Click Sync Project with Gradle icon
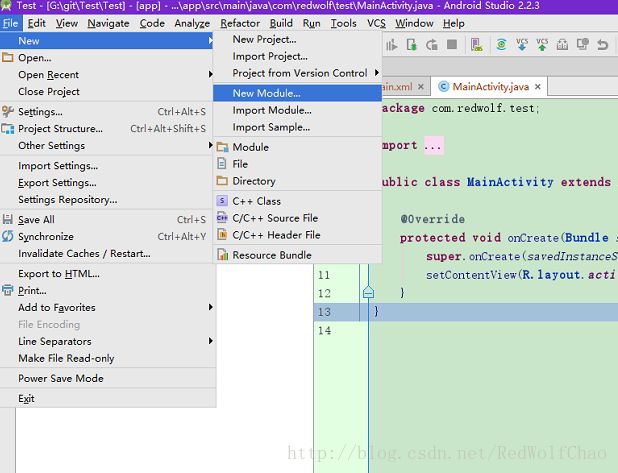The width and height of the screenshot is (618, 473). [x=501, y=45]
